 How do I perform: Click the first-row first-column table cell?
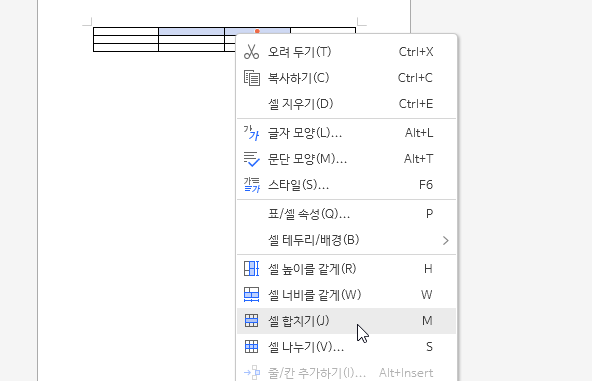coord(126,31)
